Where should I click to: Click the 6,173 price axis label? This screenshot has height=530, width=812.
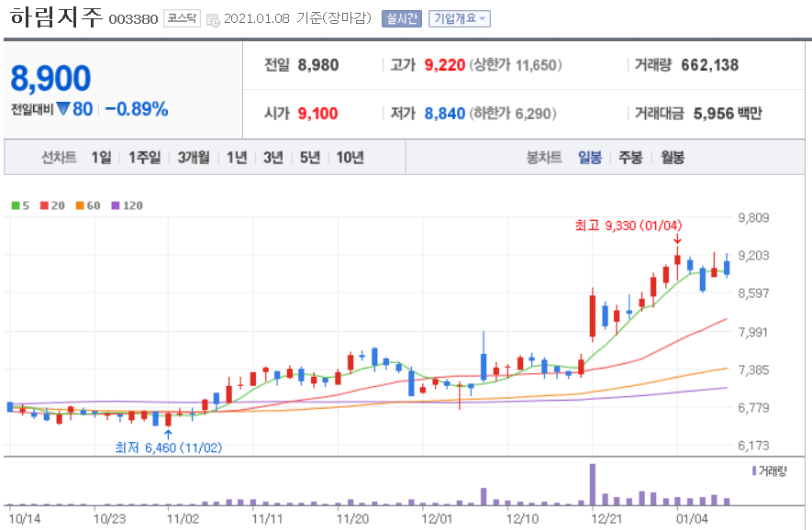(753, 446)
